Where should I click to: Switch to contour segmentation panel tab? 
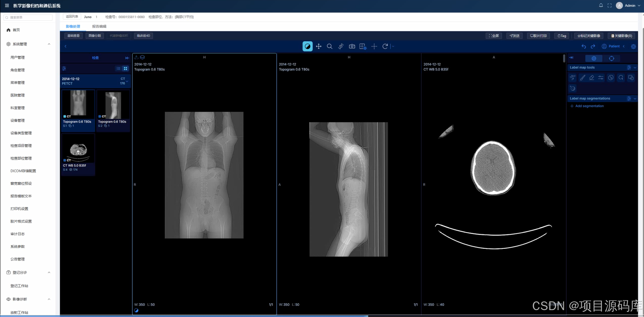point(611,58)
